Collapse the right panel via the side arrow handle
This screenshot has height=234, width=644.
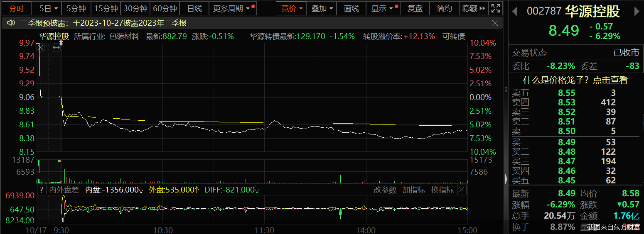pos(506,179)
